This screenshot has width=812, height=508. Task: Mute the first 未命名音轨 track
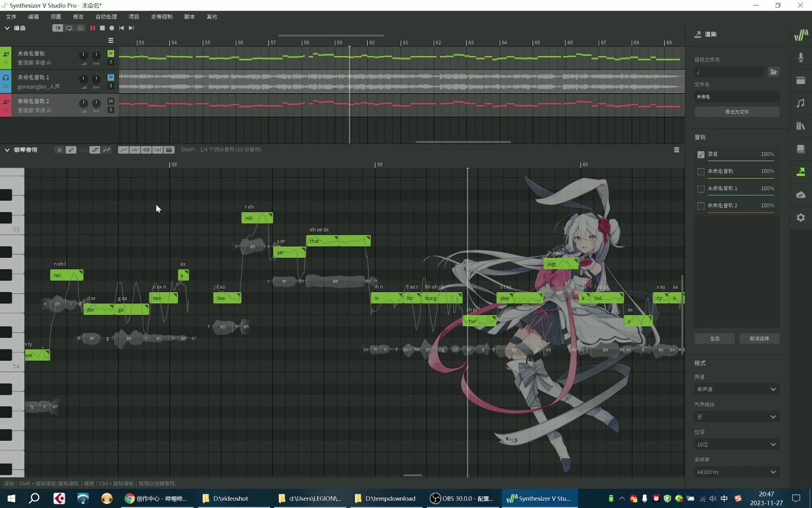(x=111, y=54)
